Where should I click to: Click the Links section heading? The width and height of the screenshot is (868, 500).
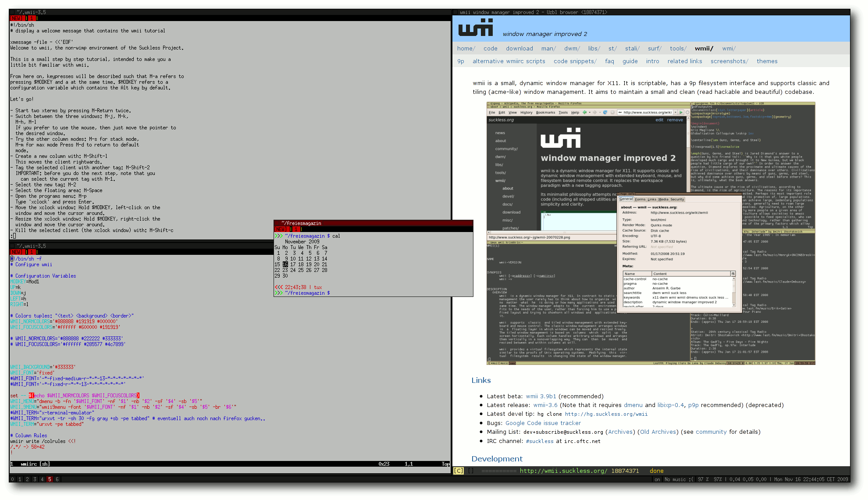pyautogui.click(x=481, y=380)
